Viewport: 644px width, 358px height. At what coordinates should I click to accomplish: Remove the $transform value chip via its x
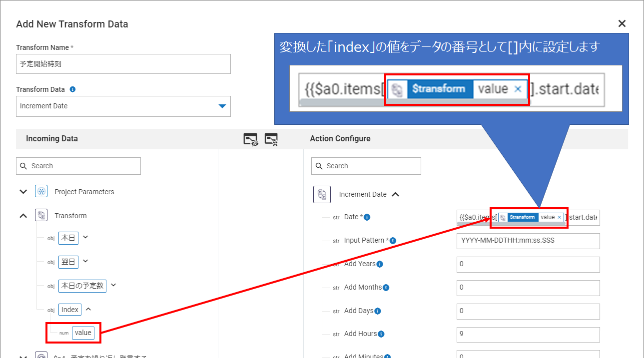pyautogui.click(x=559, y=218)
